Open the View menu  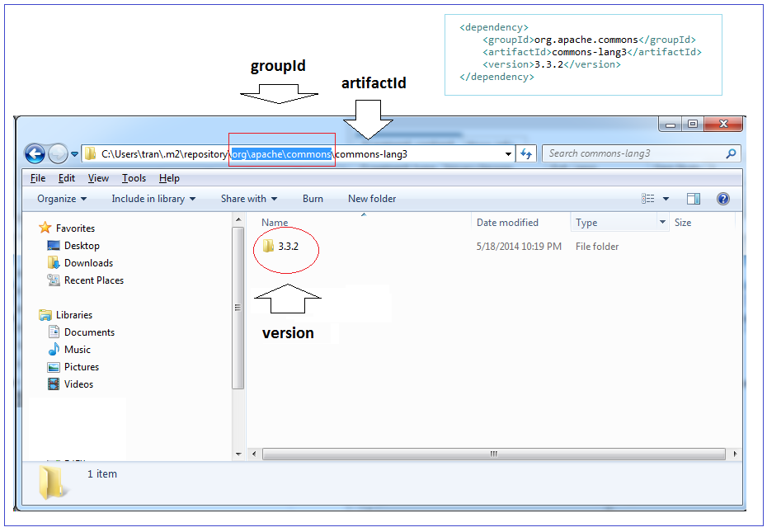(x=98, y=178)
